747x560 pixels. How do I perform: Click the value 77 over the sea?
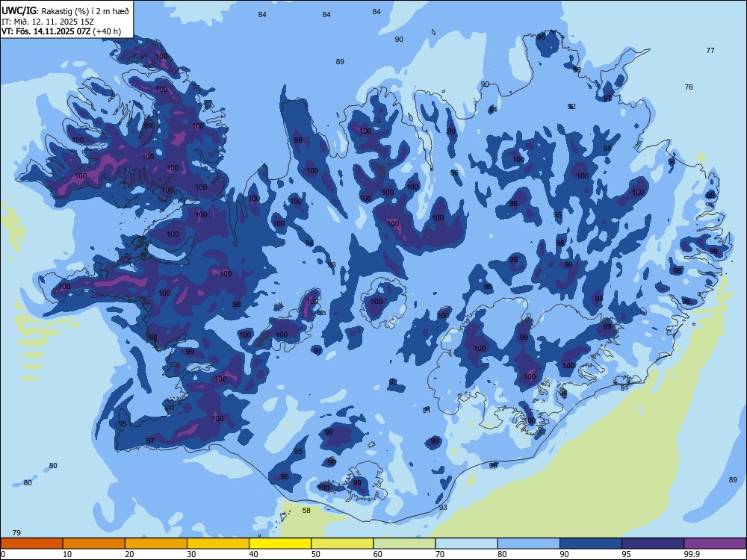coord(710,50)
